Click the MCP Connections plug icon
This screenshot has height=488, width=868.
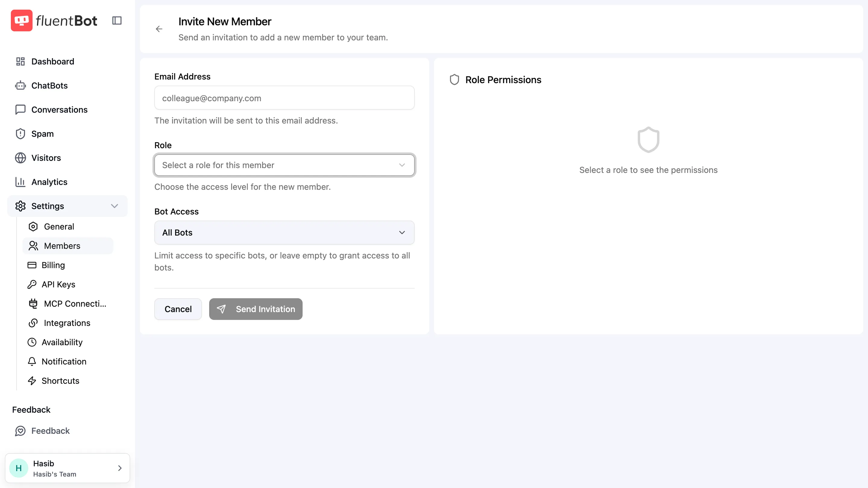coord(33,304)
